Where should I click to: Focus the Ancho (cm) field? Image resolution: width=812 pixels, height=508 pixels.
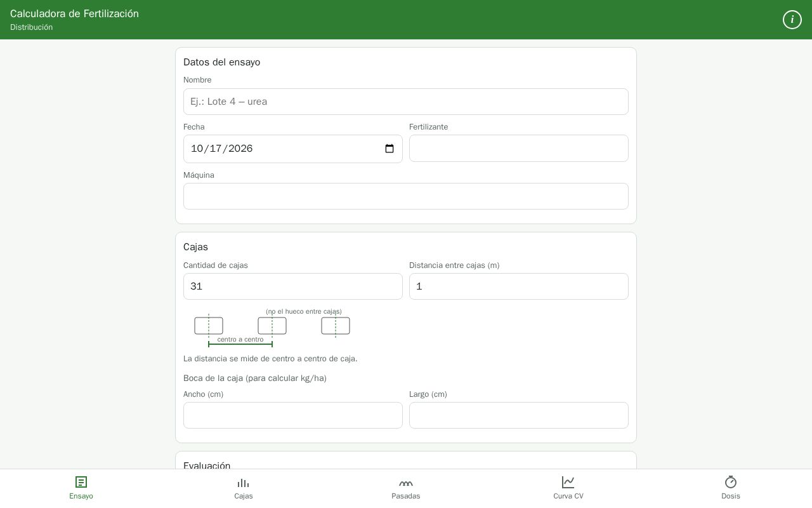pos(293,415)
